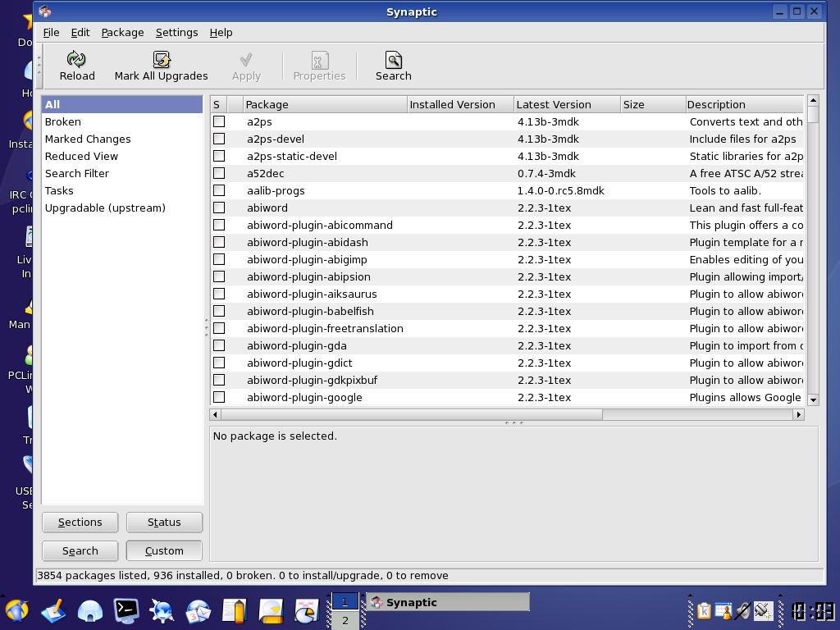Toggle checkbox for abiword-plugin-google
This screenshot has width=840, height=630.
click(219, 397)
